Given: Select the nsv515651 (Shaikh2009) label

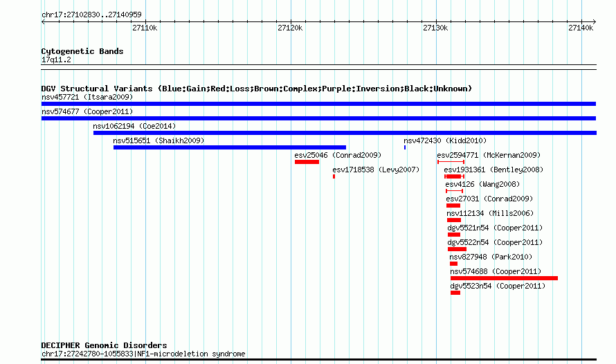Looking at the screenshot, I should [x=158, y=140].
